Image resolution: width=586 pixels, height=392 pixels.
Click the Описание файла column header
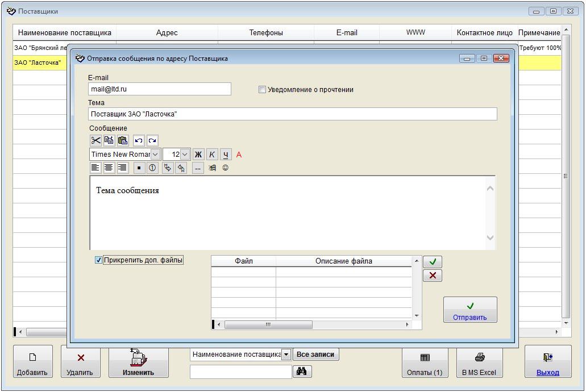[343, 261]
